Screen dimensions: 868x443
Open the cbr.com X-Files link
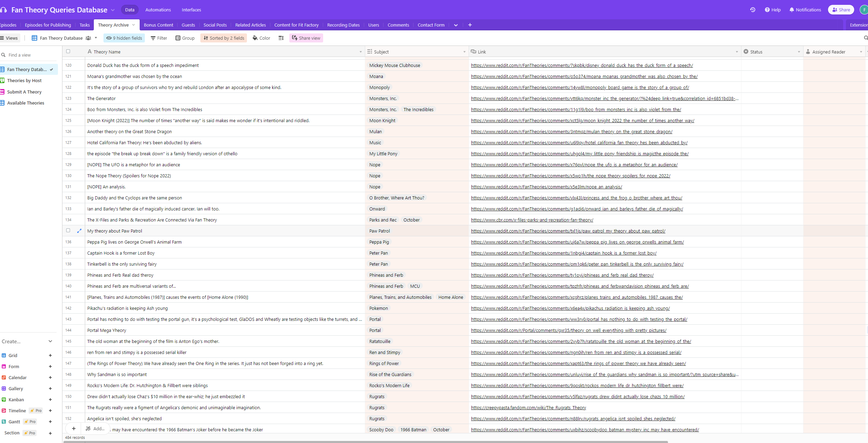(x=532, y=220)
